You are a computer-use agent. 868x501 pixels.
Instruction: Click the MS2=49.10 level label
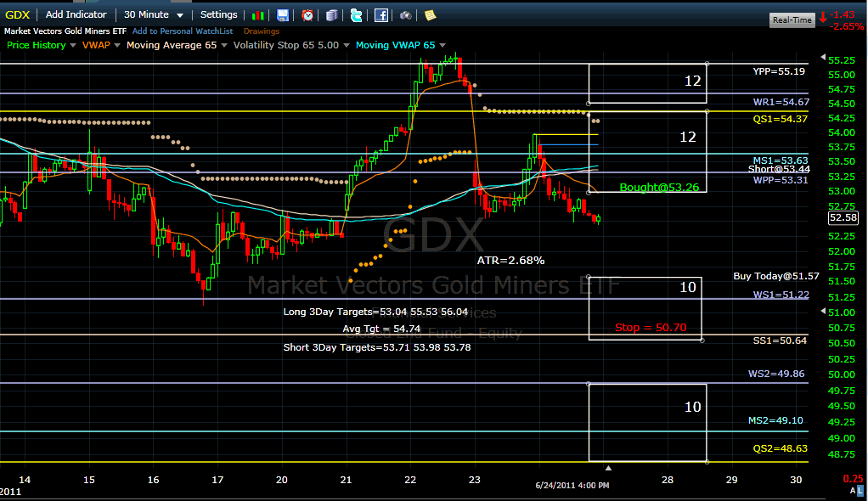(775, 420)
